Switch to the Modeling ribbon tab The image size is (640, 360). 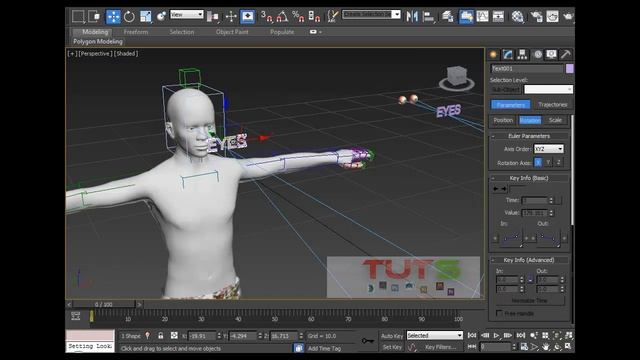point(95,32)
